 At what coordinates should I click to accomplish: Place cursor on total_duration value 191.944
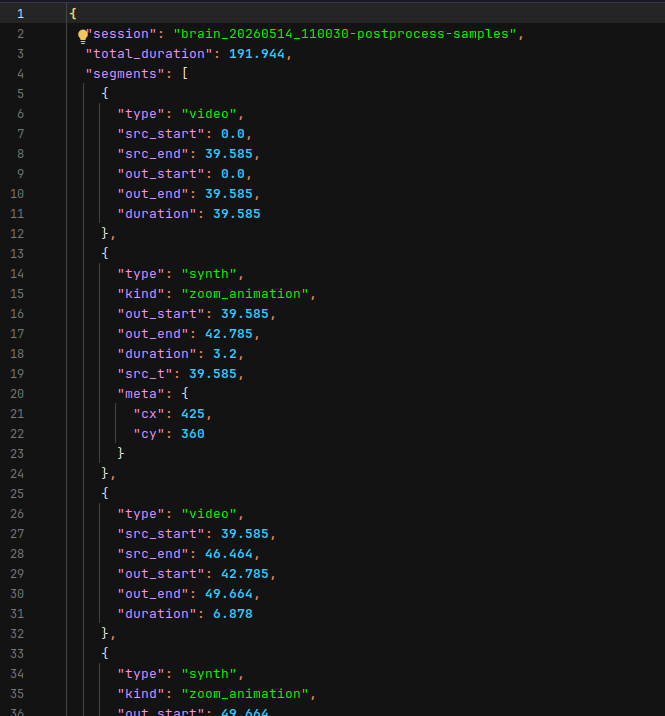[x=257, y=54]
